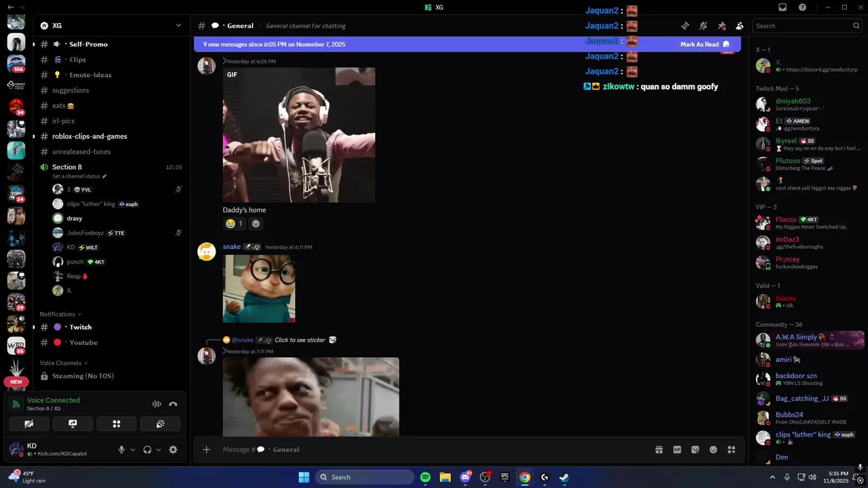This screenshot has height=488, width=868.
Task: Open system volume speaker icon in tray
Action: 814,477
